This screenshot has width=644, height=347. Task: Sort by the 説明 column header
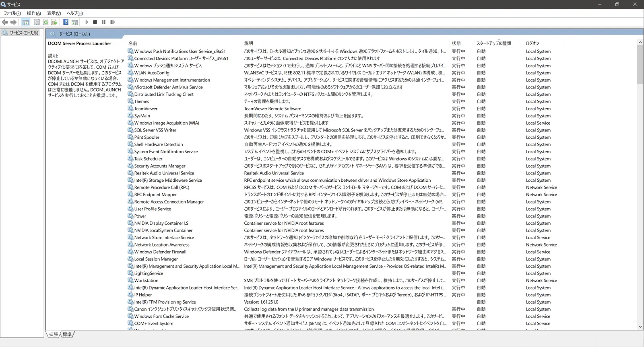point(249,43)
